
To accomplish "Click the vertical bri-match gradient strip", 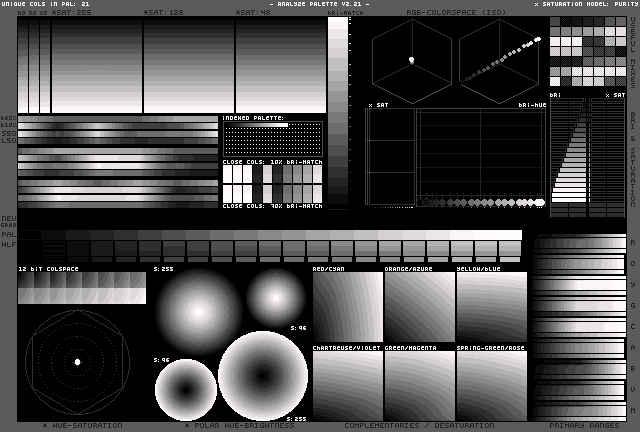I will 338,110.
